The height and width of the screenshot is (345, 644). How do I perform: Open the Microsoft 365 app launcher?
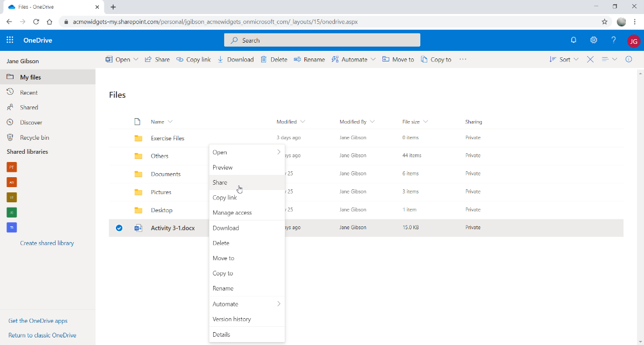[x=9, y=40]
